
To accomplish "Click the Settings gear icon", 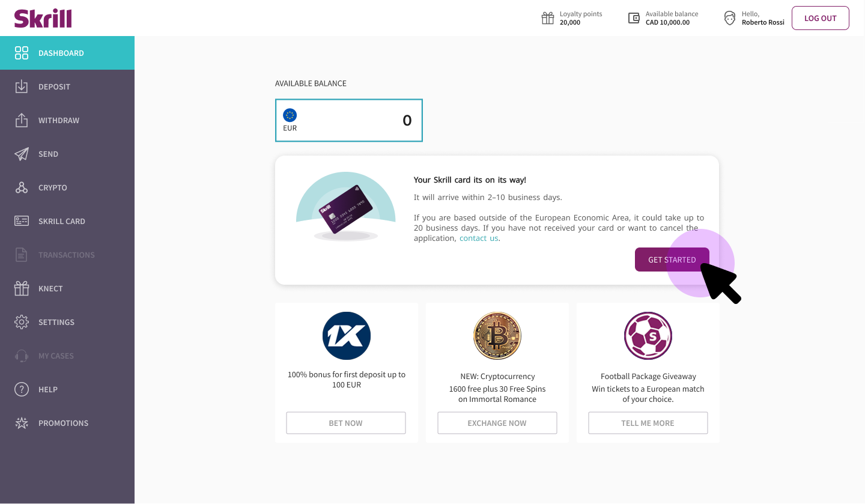I will pyautogui.click(x=22, y=322).
